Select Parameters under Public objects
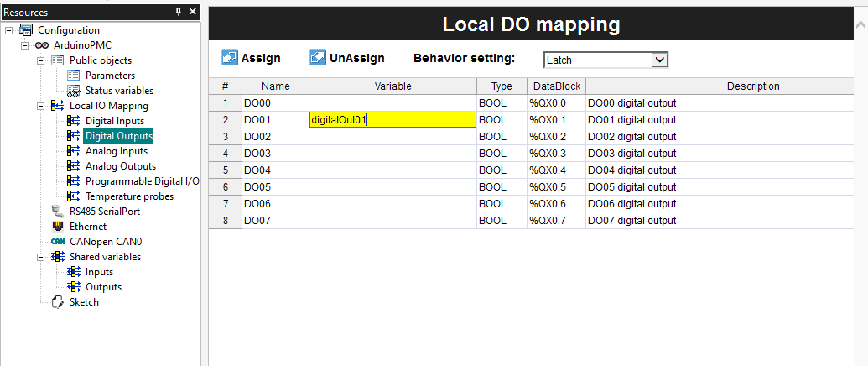868x366 pixels. tap(110, 76)
